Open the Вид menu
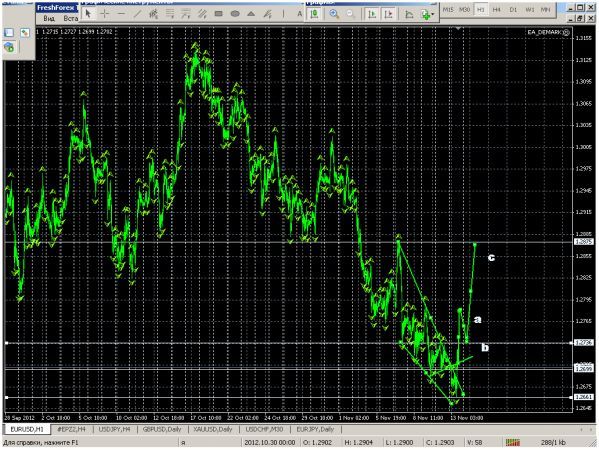This screenshot has width=599, height=450. click(x=49, y=18)
